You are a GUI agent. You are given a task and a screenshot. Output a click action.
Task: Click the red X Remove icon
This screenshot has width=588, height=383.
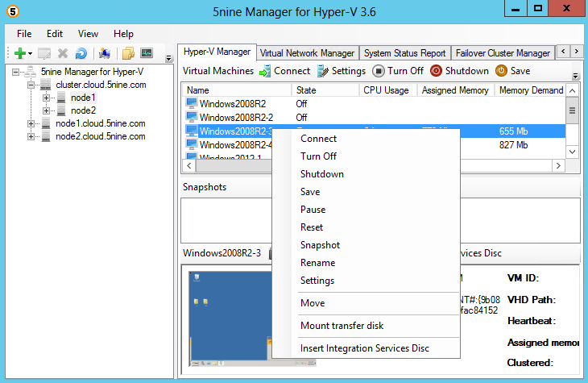pyautogui.click(x=63, y=53)
